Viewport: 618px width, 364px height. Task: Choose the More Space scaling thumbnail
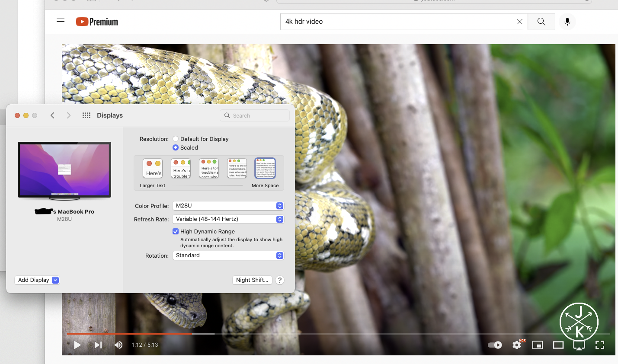click(265, 168)
